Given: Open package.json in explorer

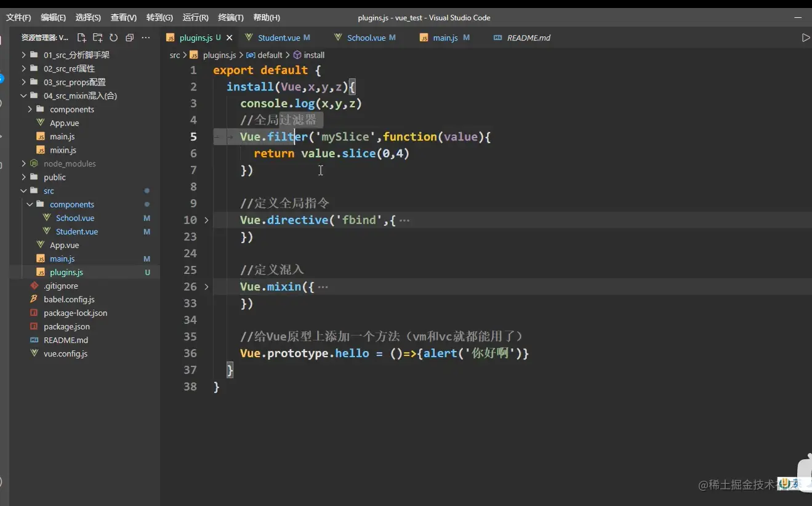Looking at the screenshot, I should (x=66, y=326).
